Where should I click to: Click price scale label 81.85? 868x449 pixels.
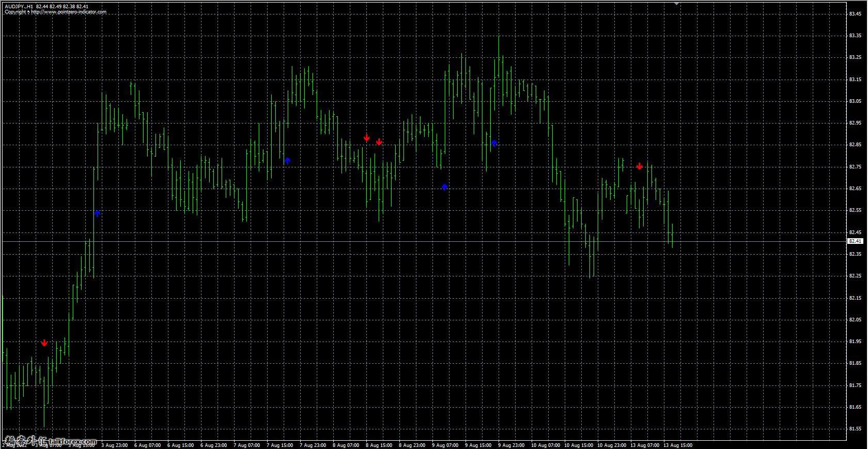click(855, 363)
